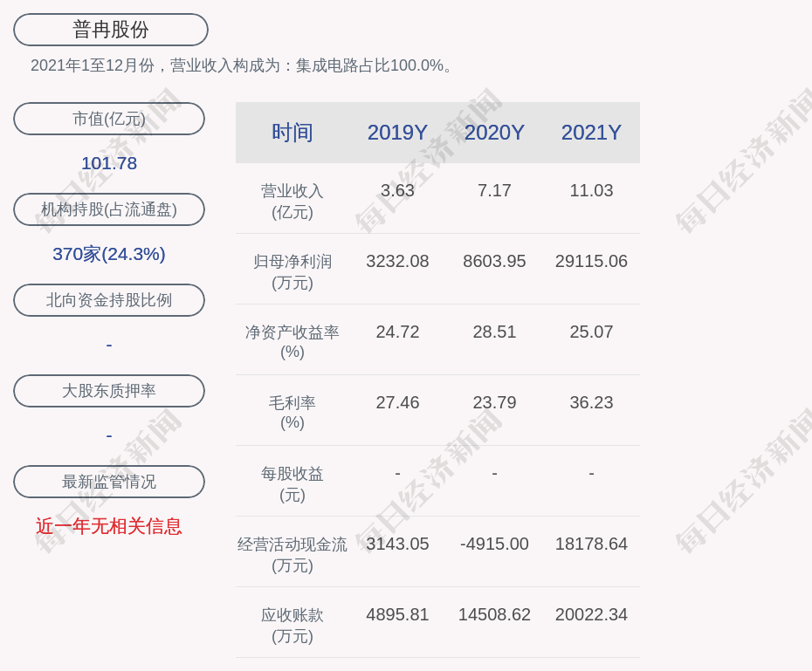Click the 每股收益(元) row label
This screenshot has width=812, height=671.
tap(292, 484)
